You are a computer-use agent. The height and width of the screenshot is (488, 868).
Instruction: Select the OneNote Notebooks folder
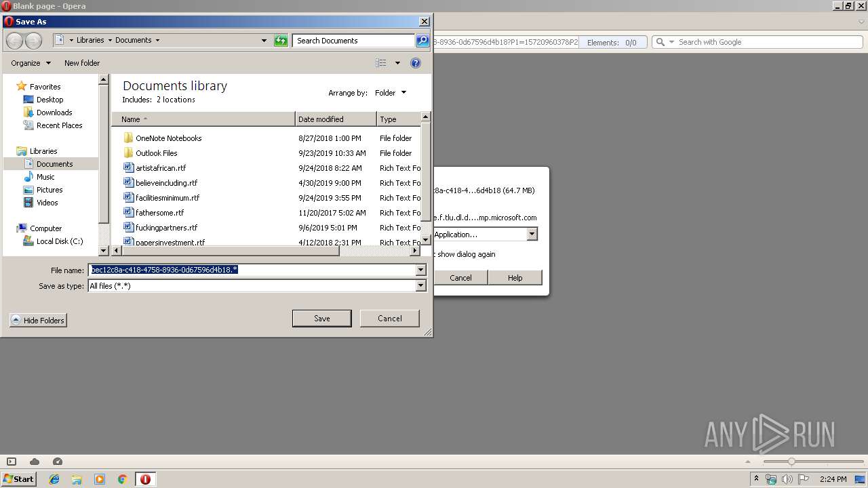(x=168, y=138)
